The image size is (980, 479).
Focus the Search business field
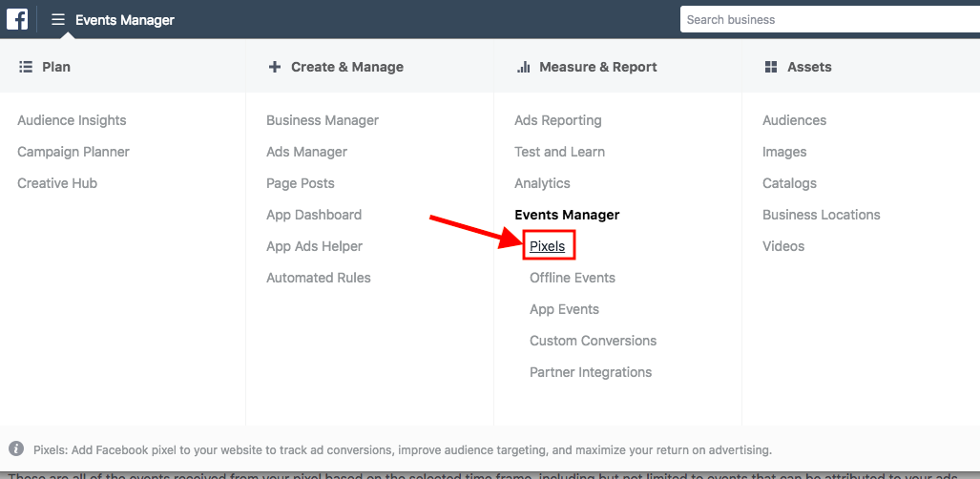(830, 19)
